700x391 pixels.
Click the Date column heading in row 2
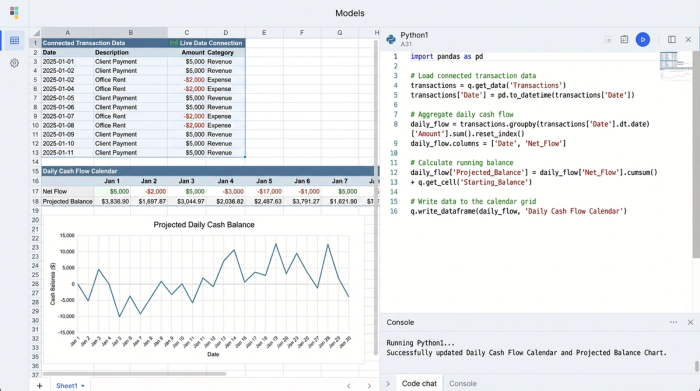click(67, 52)
